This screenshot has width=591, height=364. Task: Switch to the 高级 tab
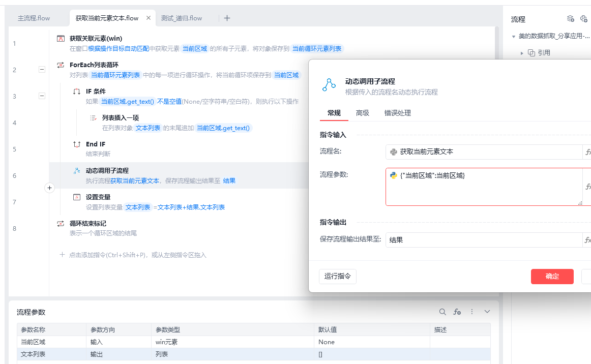point(362,113)
